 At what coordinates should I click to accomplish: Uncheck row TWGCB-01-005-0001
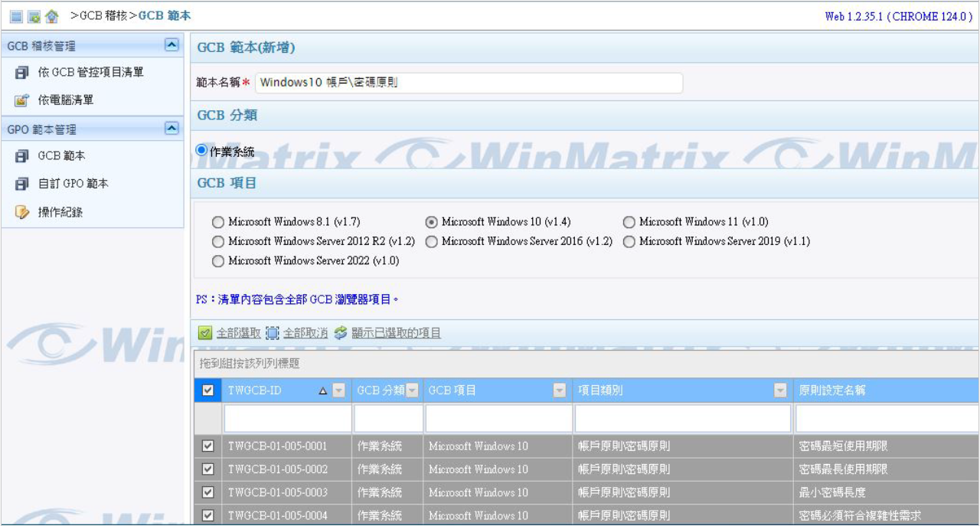pyautogui.click(x=207, y=446)
